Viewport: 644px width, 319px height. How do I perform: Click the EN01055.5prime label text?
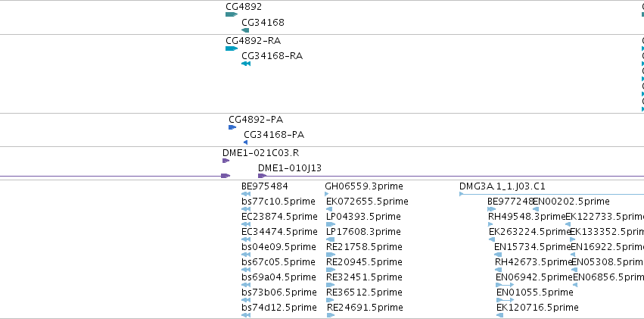point(535,292)
